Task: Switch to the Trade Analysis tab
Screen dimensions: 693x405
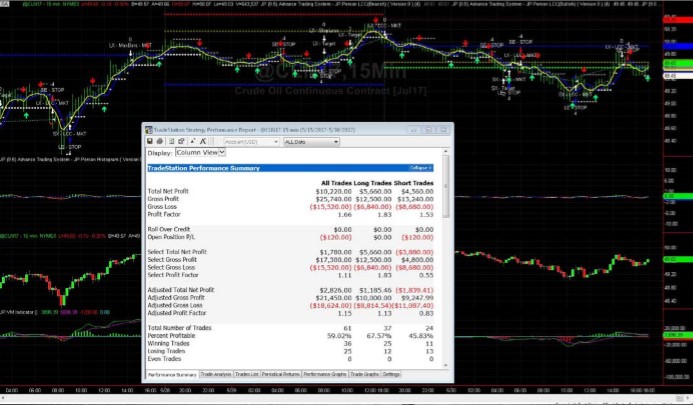Action: [215, 373]
